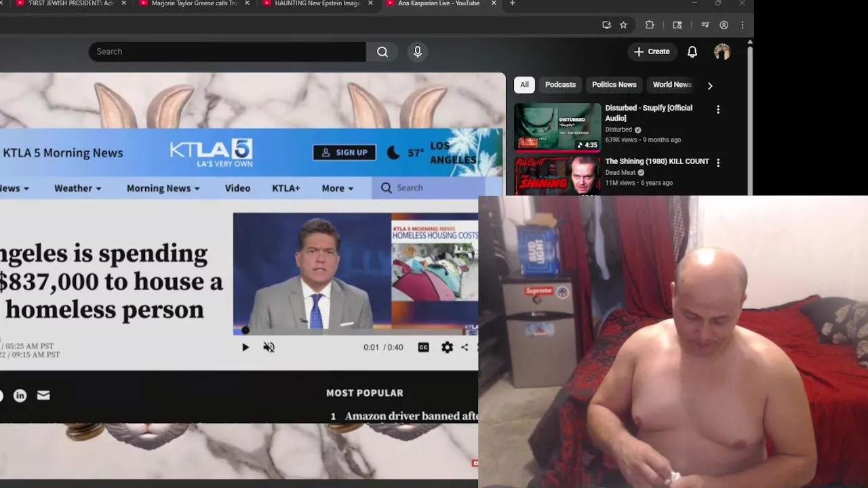Select the Podcasts filter chip
The image size is (868, 488).
[560, 85]
